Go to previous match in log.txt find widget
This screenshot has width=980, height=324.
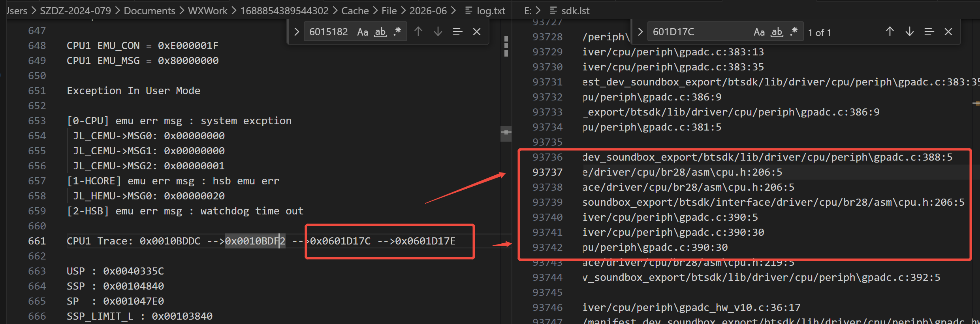tap(418, 32)
